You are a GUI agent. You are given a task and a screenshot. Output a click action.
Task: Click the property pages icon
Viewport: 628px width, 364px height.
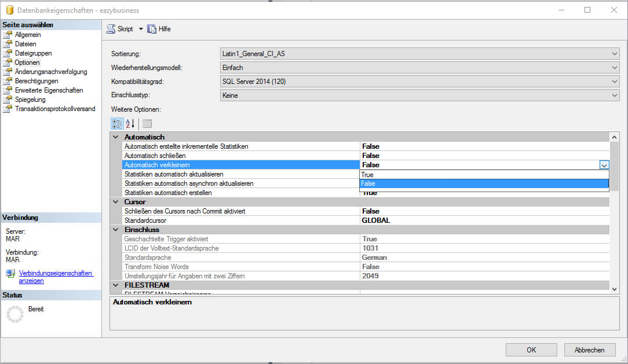click(x=147, y=123)
